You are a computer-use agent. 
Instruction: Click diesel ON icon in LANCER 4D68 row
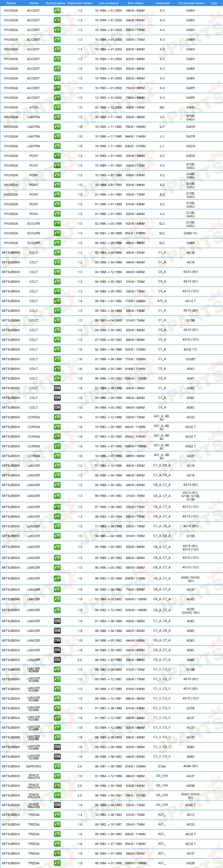point(57,660)
